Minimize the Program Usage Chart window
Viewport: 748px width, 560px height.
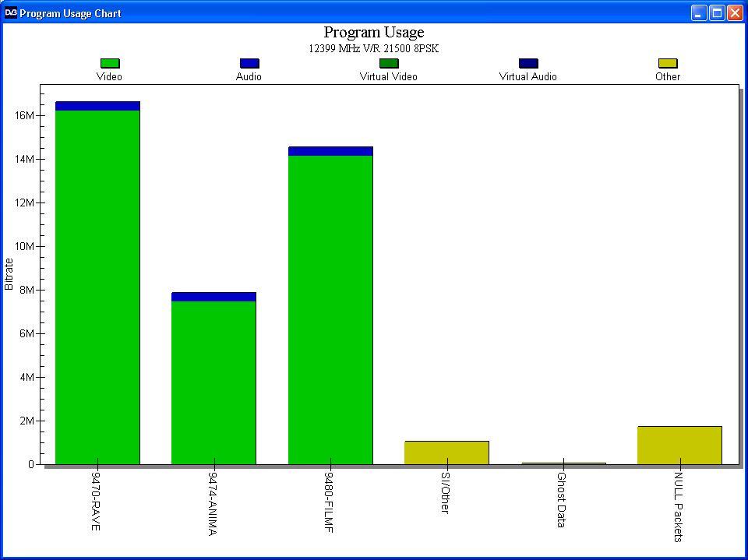point(699,13)
